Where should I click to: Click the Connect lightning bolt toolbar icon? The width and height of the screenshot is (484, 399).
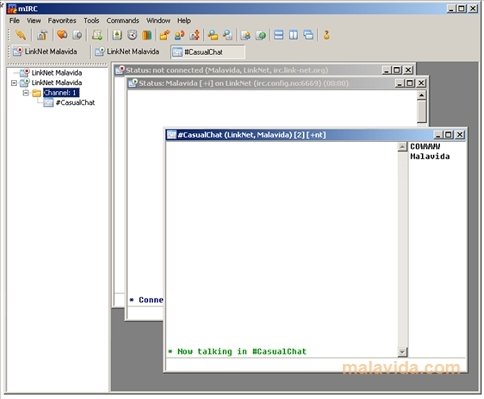tap(20, 35)
